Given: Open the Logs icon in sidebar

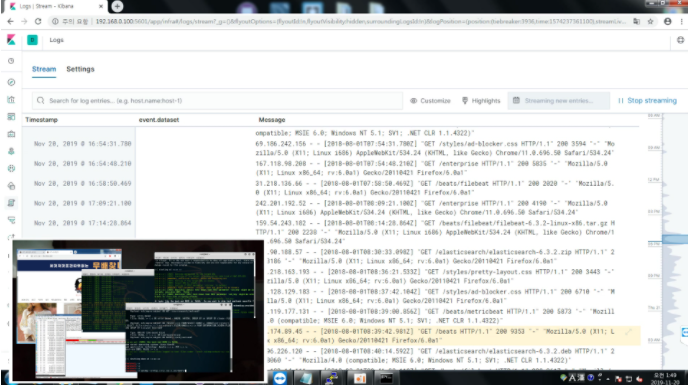Looking at the screenshot, I should coord(11,203).
